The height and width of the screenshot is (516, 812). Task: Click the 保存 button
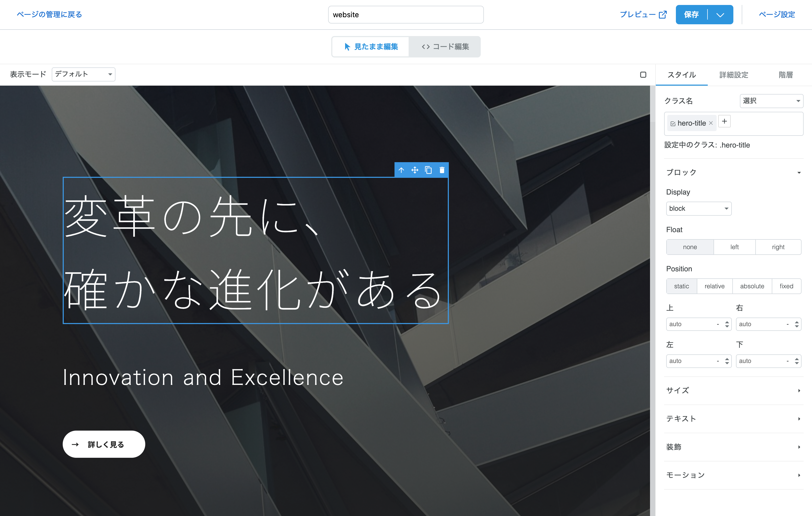coord(691,15)
